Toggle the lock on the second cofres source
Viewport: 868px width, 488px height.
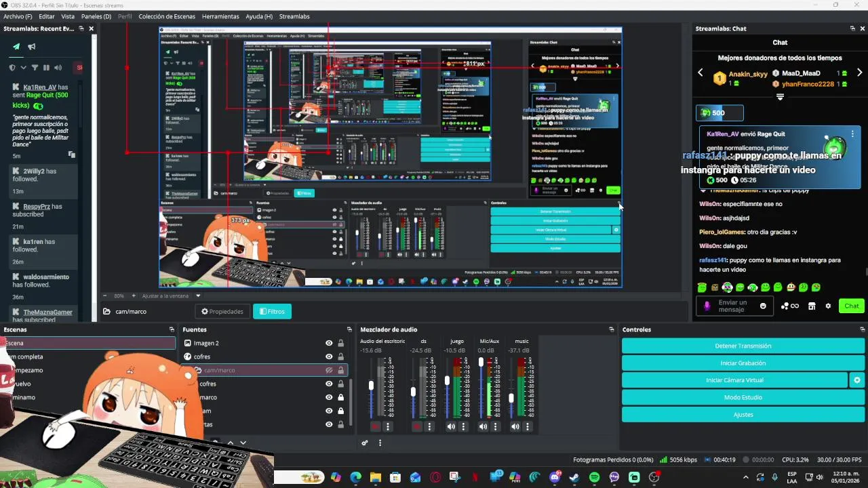(x=340, y=384)
